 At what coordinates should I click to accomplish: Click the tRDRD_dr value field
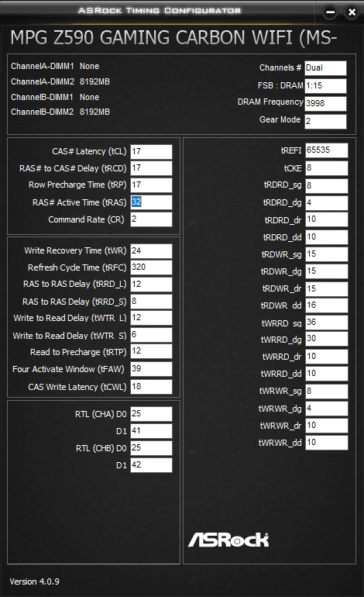327,219
